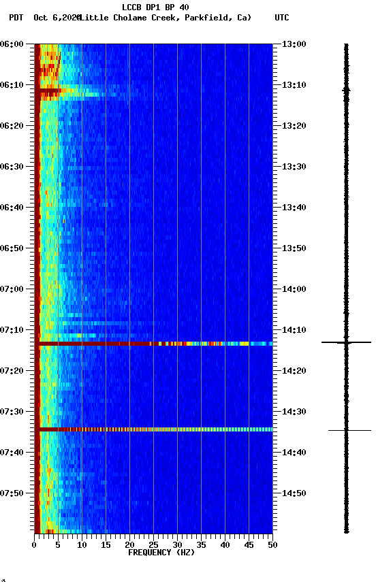Click the '13:50' UTC time label
This screenshot has height=588, width=376.
pyautogui.click(x=294, y=248)
